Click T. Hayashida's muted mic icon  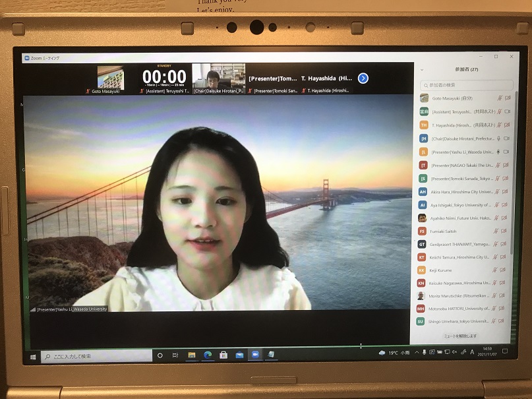pyautogui.click(x=499, y=125)
